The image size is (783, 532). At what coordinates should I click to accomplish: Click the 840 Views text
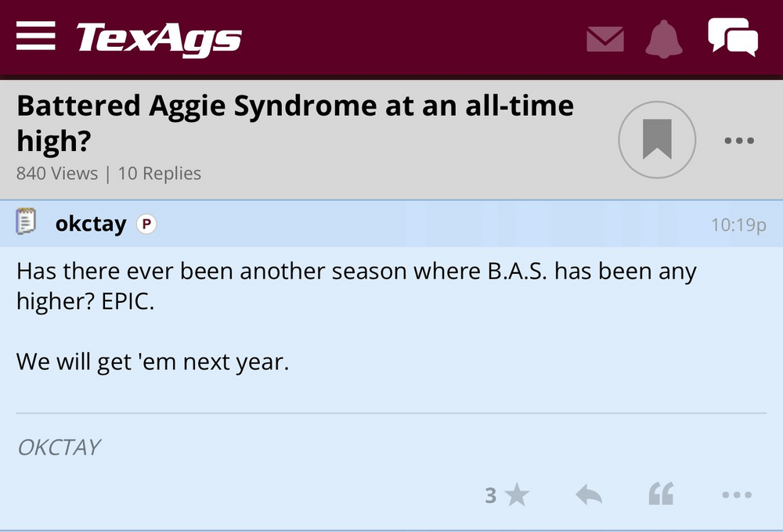point(57,174)
